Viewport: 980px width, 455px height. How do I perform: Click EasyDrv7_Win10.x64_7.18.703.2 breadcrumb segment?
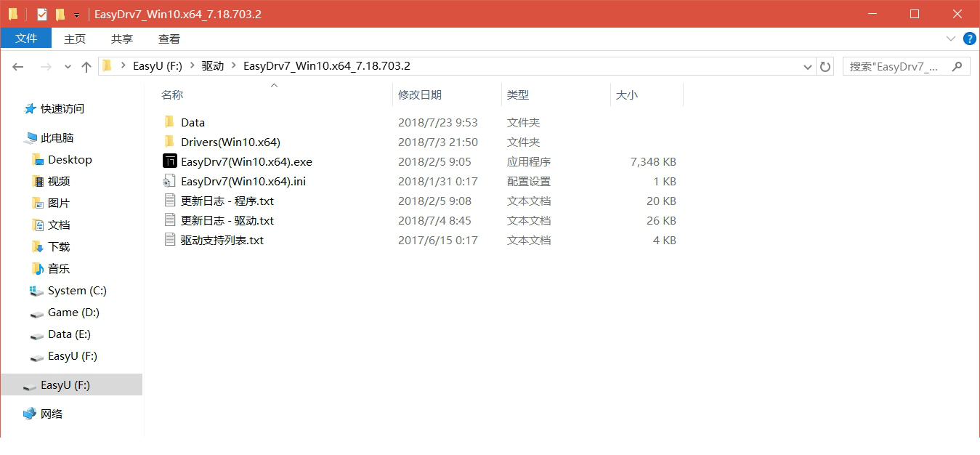(327, 65)
